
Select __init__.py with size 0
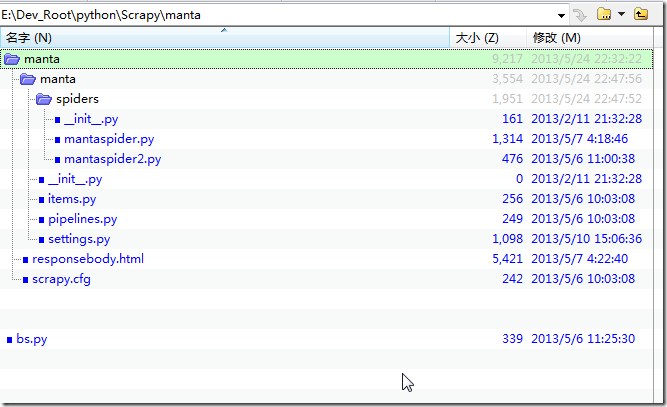click(75, 179)
